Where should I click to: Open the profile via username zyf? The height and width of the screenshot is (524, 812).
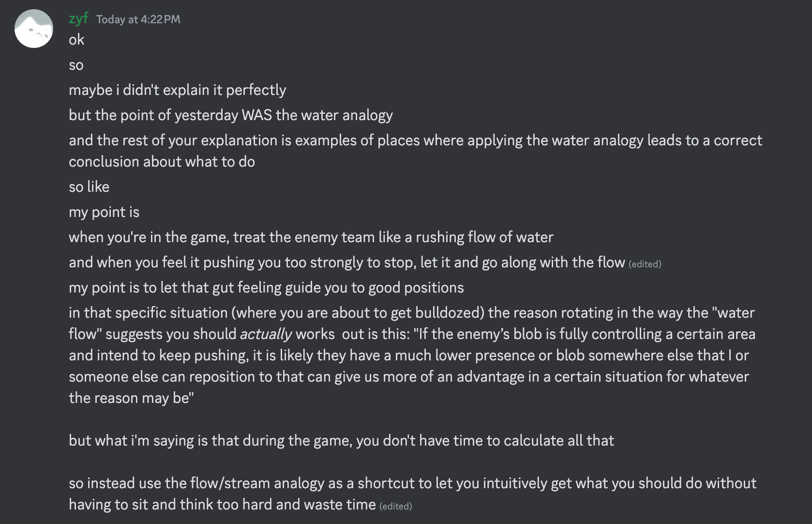pos(78,18)
